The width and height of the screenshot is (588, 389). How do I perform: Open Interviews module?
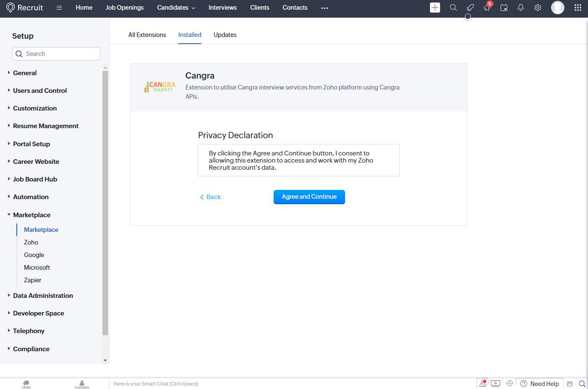click(222, 8)
